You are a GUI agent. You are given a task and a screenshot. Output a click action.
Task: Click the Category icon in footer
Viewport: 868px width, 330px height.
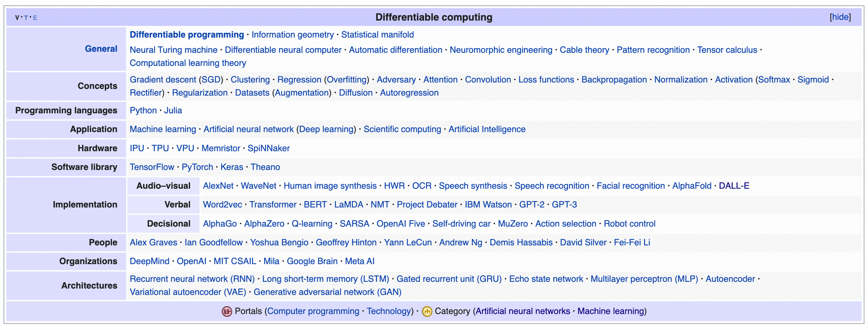pos(427,311)
